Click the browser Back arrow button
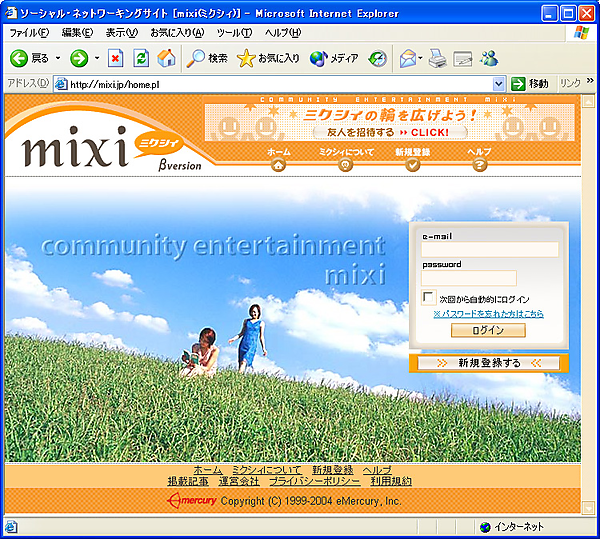 click(x=19, y=58)
